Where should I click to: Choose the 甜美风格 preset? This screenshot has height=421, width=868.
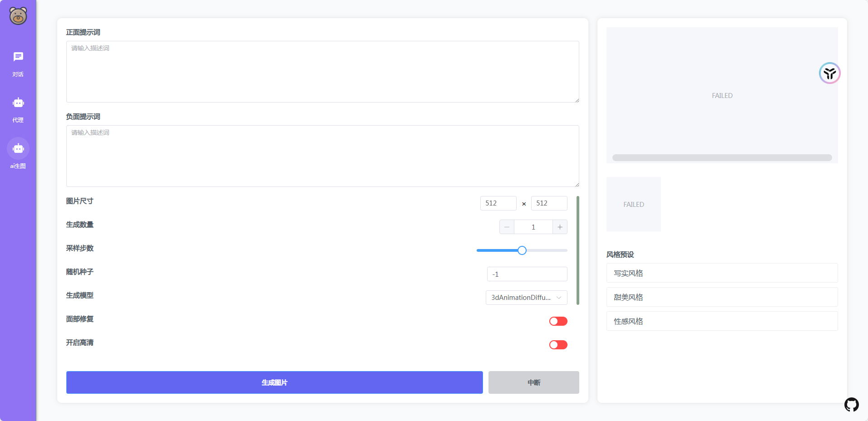[x=722, y=297]
